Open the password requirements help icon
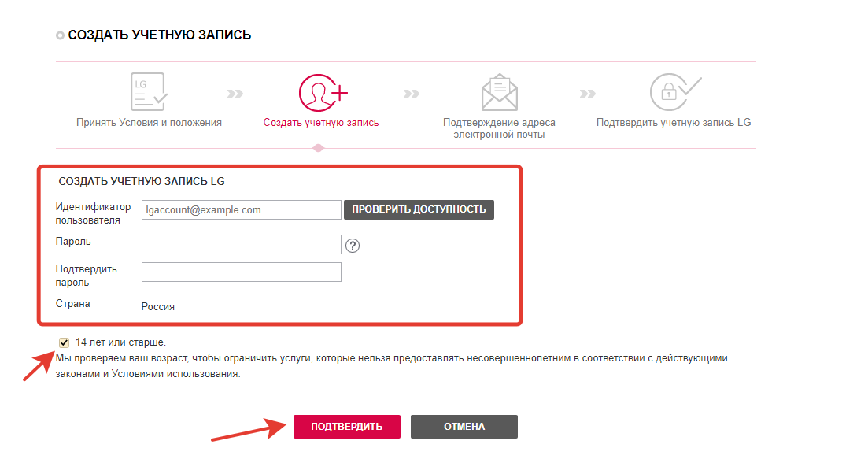This screenshot has width=868, height=459. (353, 246)
